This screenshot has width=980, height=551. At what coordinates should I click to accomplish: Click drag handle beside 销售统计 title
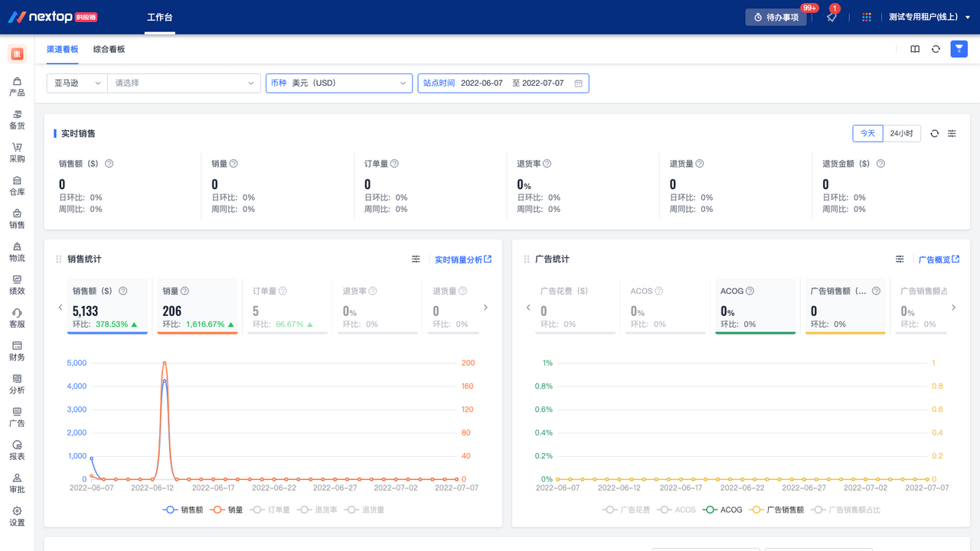tap(59, 259)
